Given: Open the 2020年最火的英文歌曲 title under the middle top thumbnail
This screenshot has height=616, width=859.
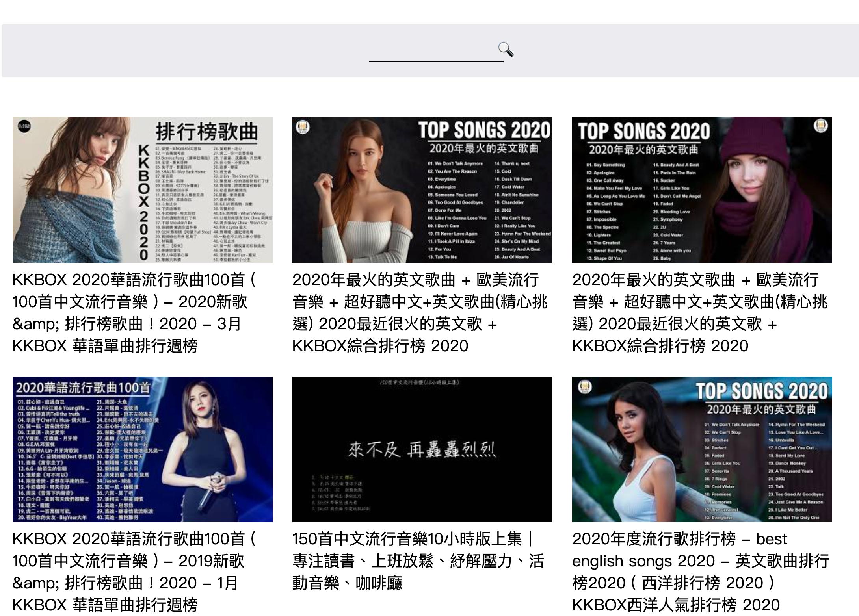Looking at the screenshot, I should point(420,313).
